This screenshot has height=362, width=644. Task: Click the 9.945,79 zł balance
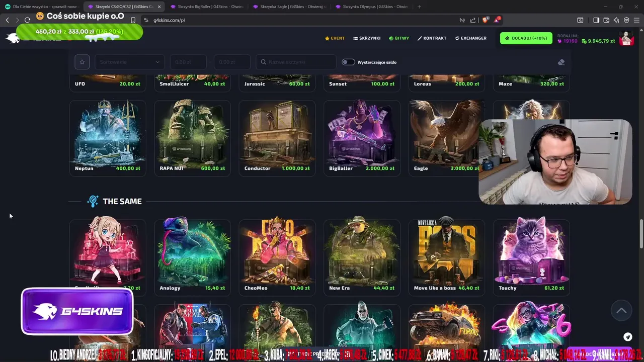click(x=598, y=41)
